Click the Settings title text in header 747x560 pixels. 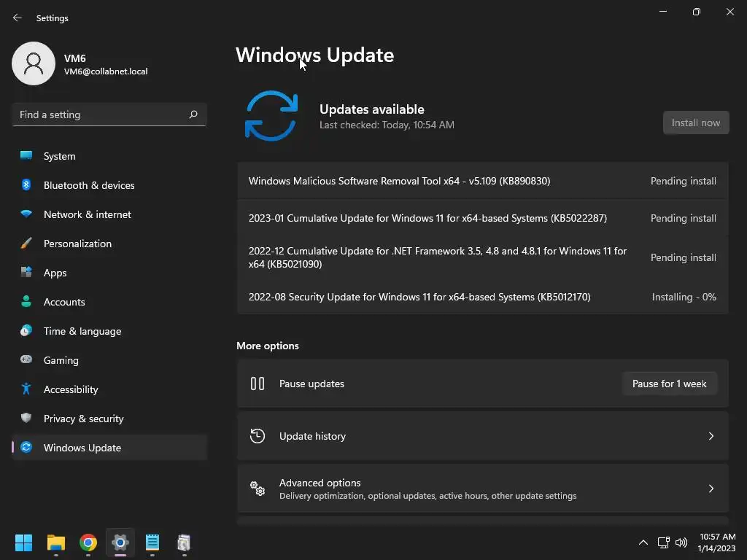53,18
